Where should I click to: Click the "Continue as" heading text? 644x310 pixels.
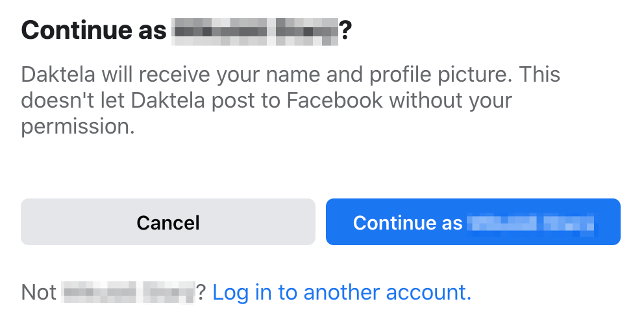(x=93, y=31)
